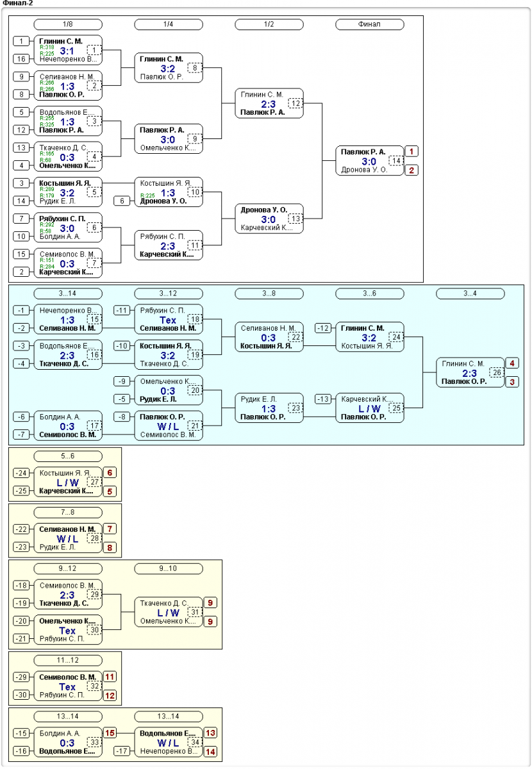Click the '3...12' round header

click(x=169, y=294)
